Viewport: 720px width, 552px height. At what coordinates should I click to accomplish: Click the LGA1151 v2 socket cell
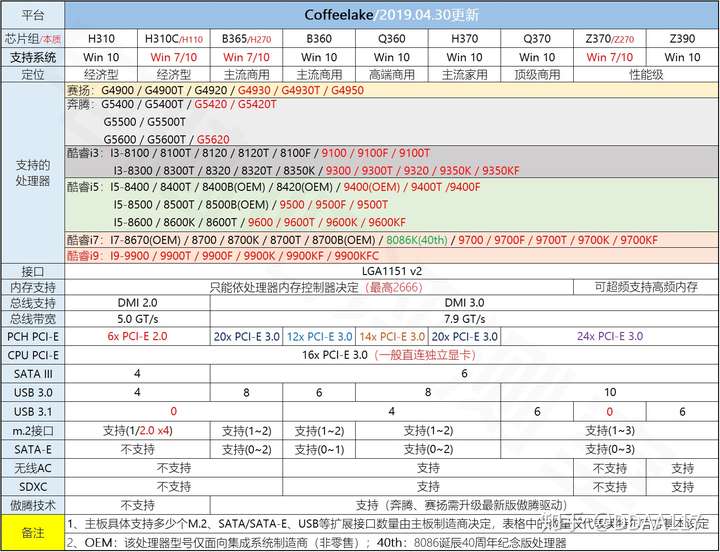(x=392, y=271)
